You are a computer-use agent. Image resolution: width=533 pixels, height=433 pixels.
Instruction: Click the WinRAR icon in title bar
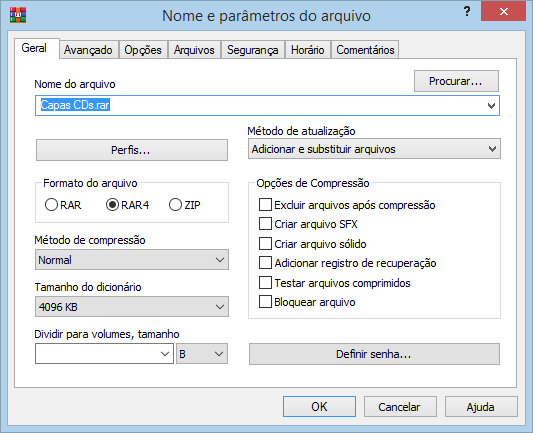click(18, 15)
